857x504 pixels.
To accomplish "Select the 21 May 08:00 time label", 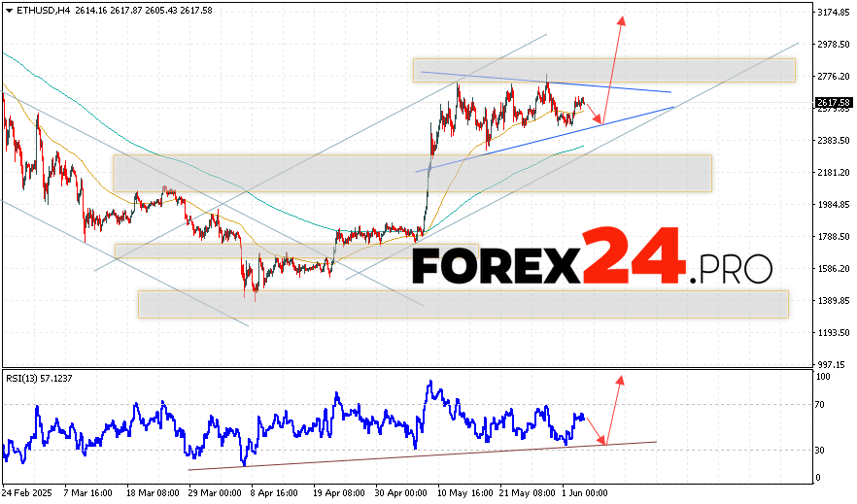I will tap(527, 493).
